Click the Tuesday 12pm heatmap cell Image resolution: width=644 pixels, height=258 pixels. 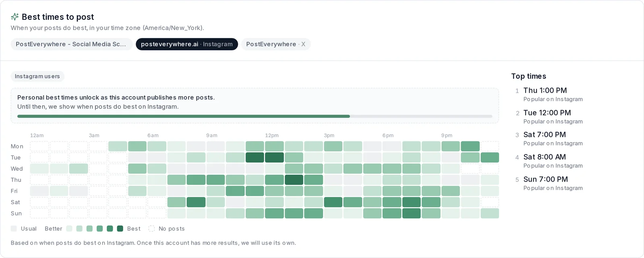pos(275,158)
